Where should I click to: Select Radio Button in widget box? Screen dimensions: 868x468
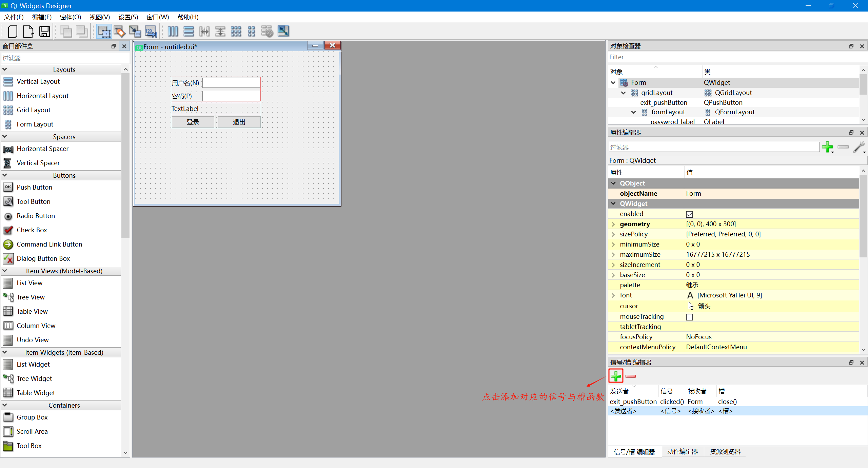tap(36, 216)
